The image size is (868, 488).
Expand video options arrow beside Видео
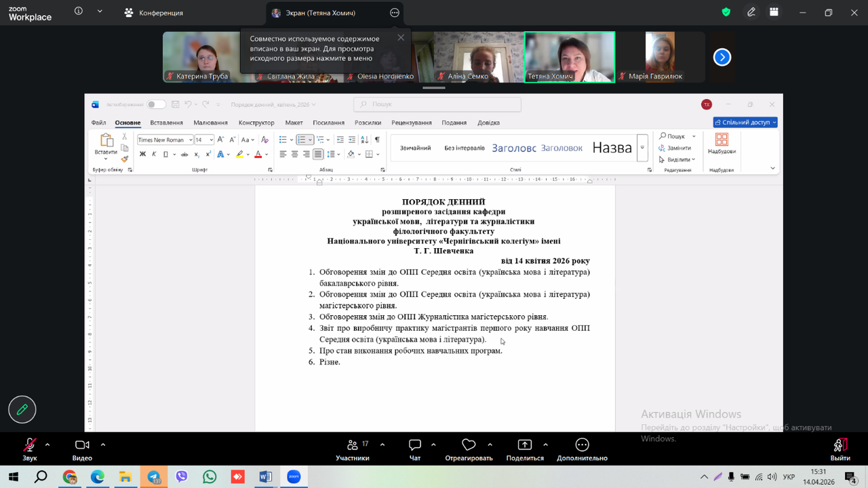pyautogui.click(x=103, y=445)
